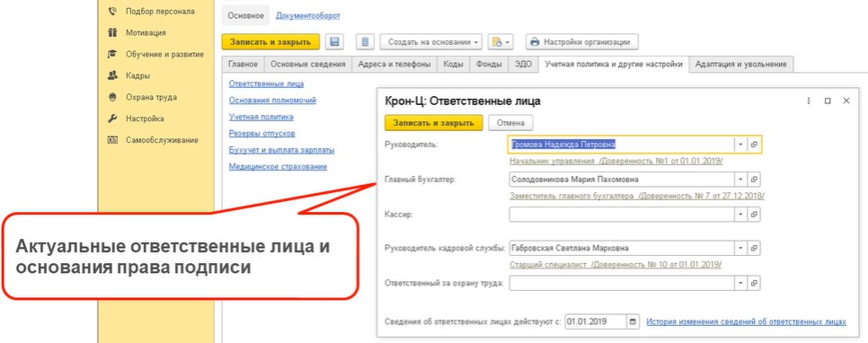The height and width of the screenshot is (343, 868).
Task: Click the document list icon in toolbar
Action: tap(365, 42)
